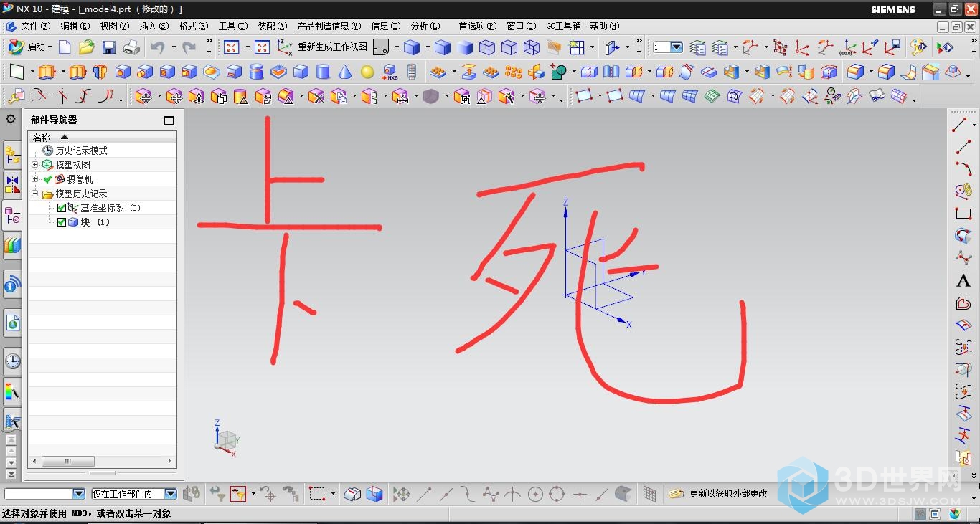Image resolution: width=980 pixels, height=524 pixels.
Task: Toggle snap Point on Face option
Action: 624,494
